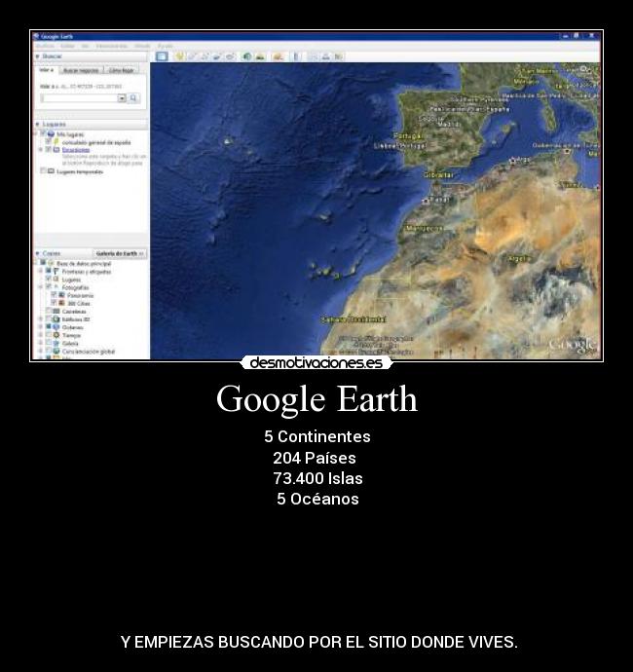Switch to the Buscar negocios tab

pyautogui.click(x=81, y=70)
